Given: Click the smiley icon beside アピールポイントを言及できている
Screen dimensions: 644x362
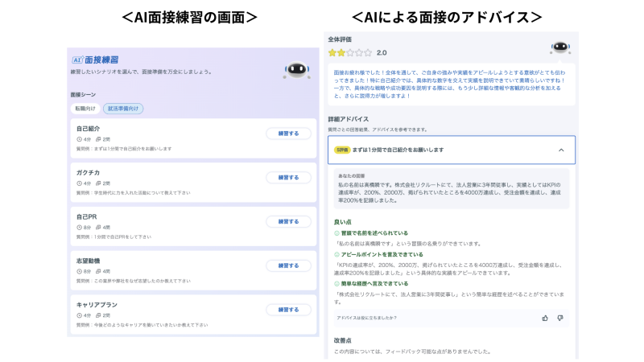Looking at the screenshot, I should click(x=336, y=254).
